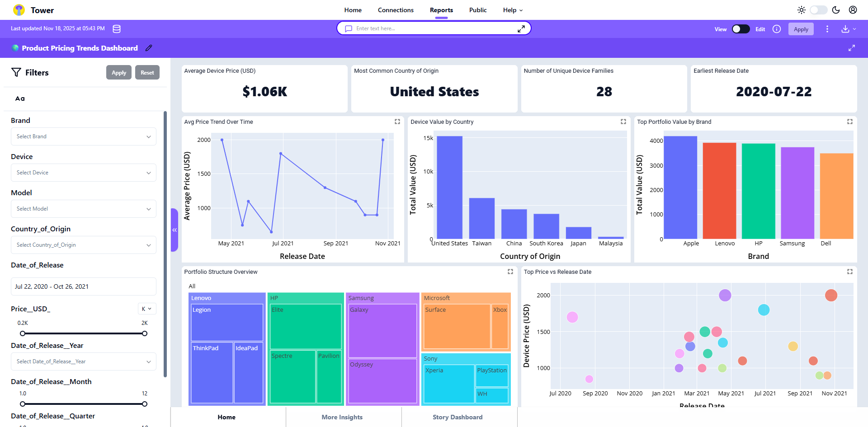Image resolution: width=868 pixels, height=427 pixels.
Task: Reset all filters
Action: tap(147, 72)
